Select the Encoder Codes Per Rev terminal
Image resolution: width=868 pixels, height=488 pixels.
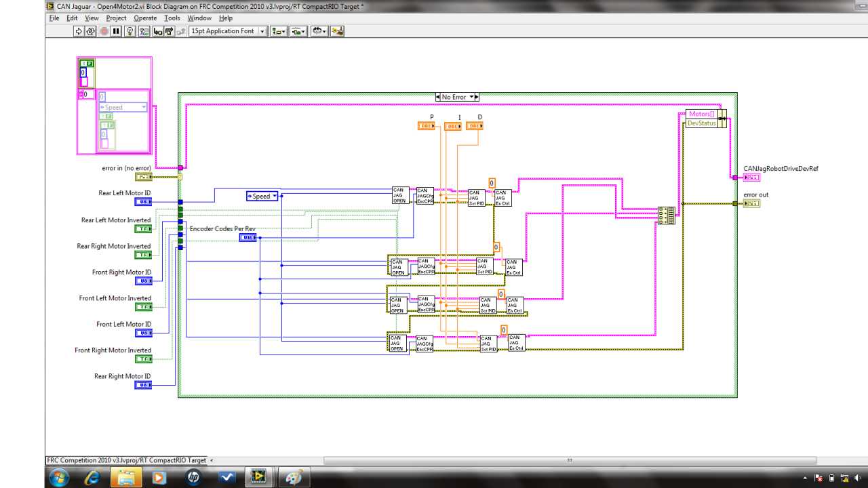[248, 238]
